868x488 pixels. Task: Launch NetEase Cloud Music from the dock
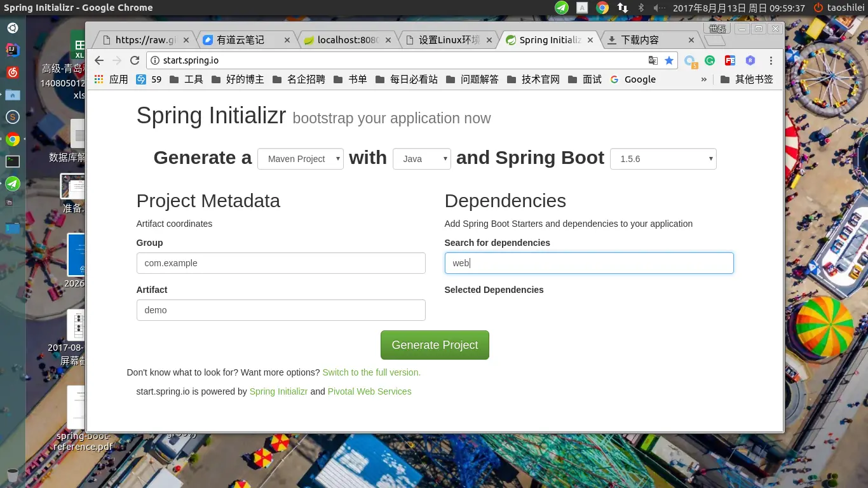pos(13,72)
